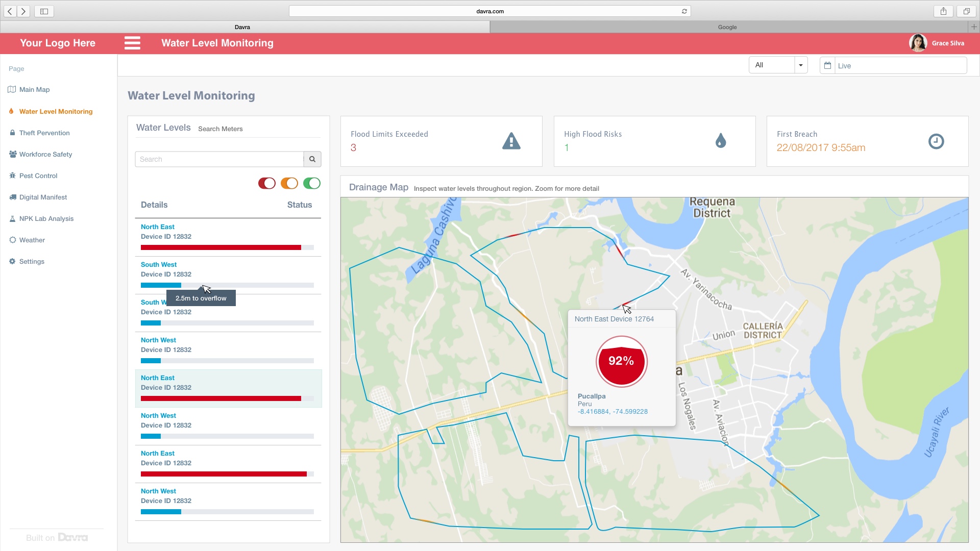
Task: Click the Pest Control bug icon
Action: click(12, 176)
